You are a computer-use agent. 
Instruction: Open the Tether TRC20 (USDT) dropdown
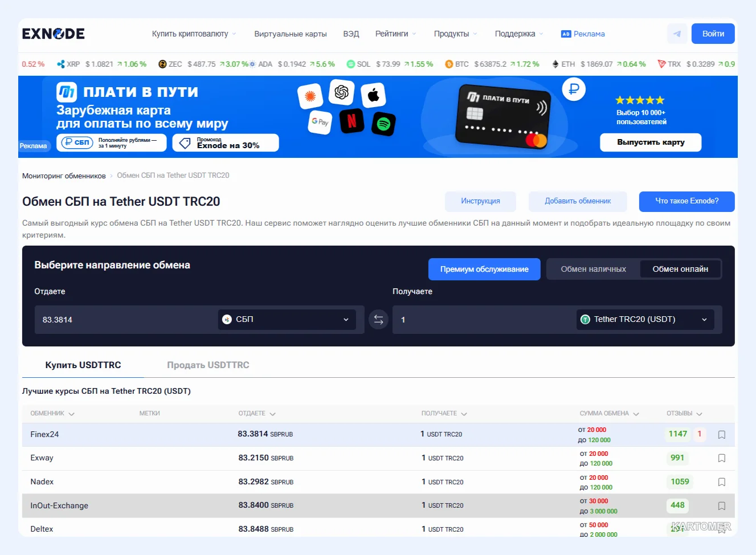click(x=645, y=320)
